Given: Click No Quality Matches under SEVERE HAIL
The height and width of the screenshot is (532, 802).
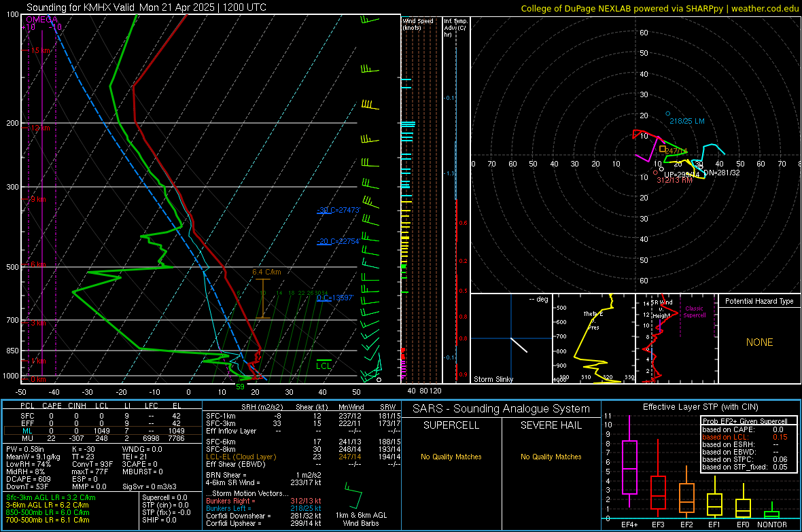Looking at the screenshot, I should click(551, 457).
